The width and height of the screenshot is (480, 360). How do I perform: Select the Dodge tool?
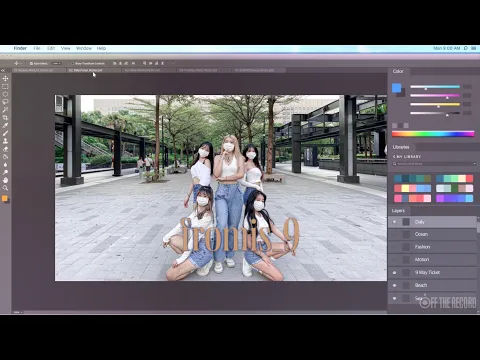click(x=5, y=172)
